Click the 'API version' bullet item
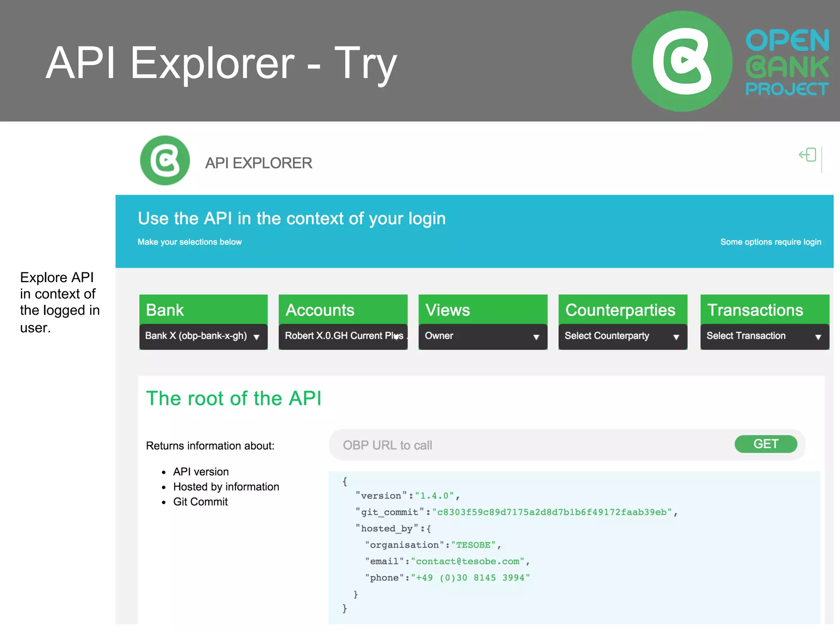Viewport: 840px width, 630px height. click(x=201, y=472)
